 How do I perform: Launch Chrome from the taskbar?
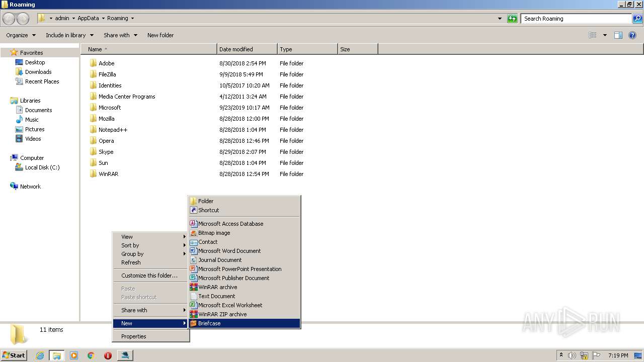pos(91,355)
